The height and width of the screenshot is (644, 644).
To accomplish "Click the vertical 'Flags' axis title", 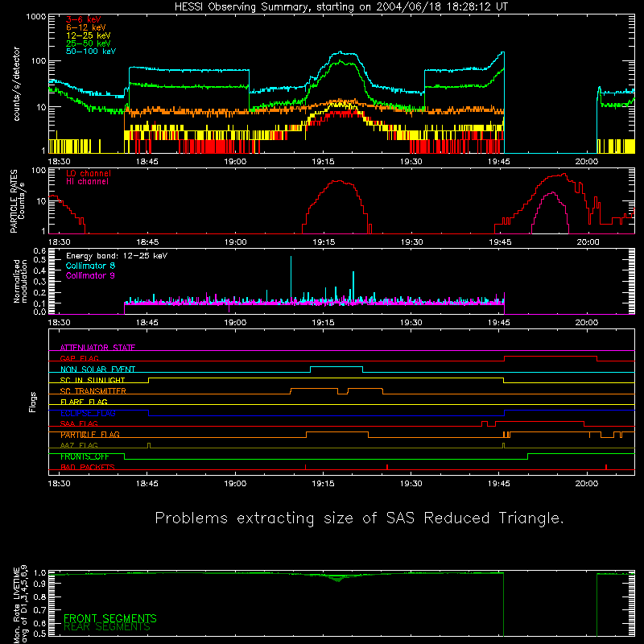I will click(33, 402).
